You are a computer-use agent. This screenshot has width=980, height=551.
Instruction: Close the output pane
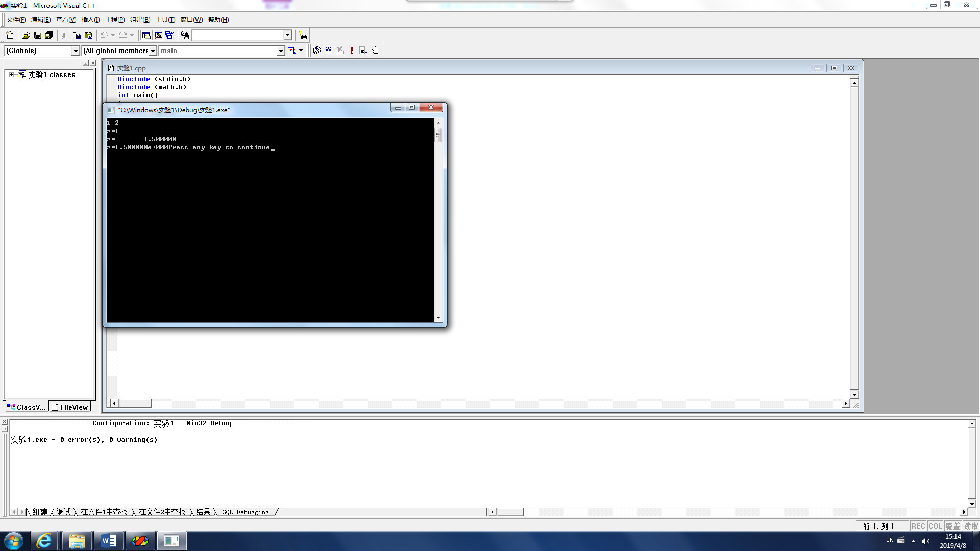tap(5, 422)
